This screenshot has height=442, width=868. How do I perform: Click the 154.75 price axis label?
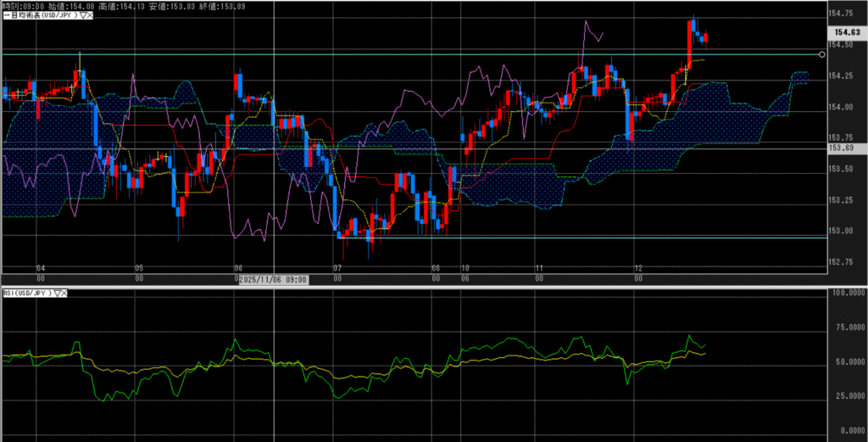(x=841, y=14)
